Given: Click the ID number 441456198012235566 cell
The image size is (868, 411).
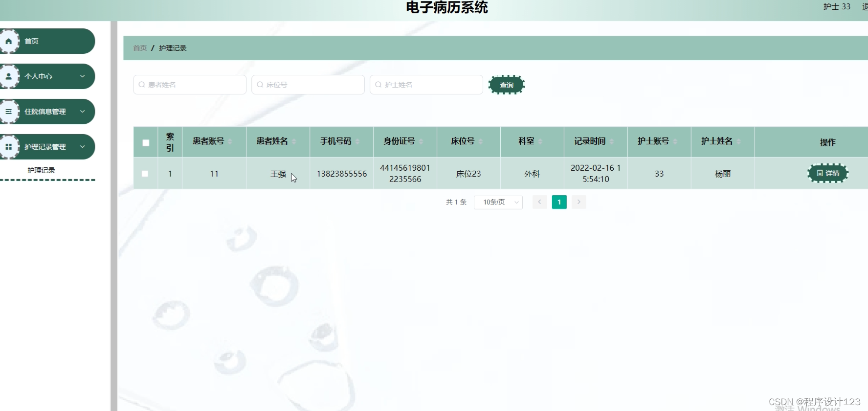Looking at the screenshot, I should click(x=405, y=173).
